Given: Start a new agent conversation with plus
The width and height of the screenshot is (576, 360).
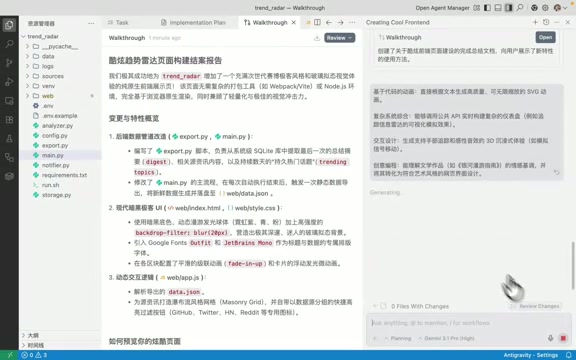Looking at the screenshot, I should click(535, 22).
